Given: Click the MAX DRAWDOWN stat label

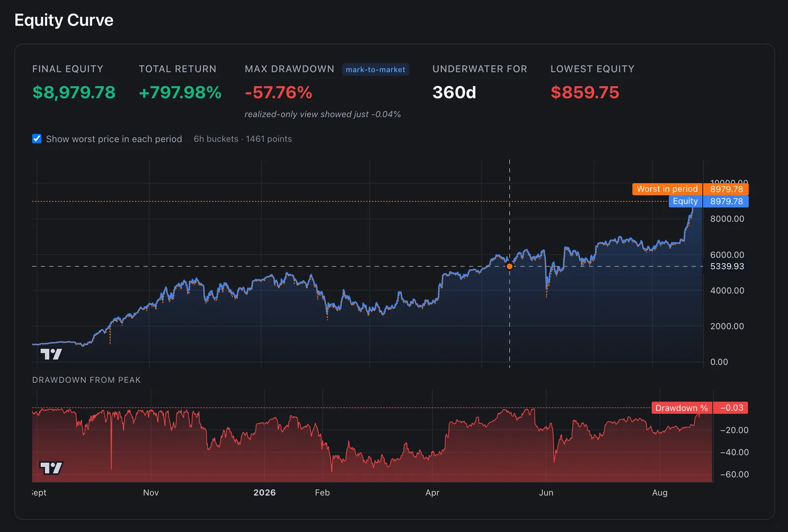Looking at the screenshot, I should [290, 69].
